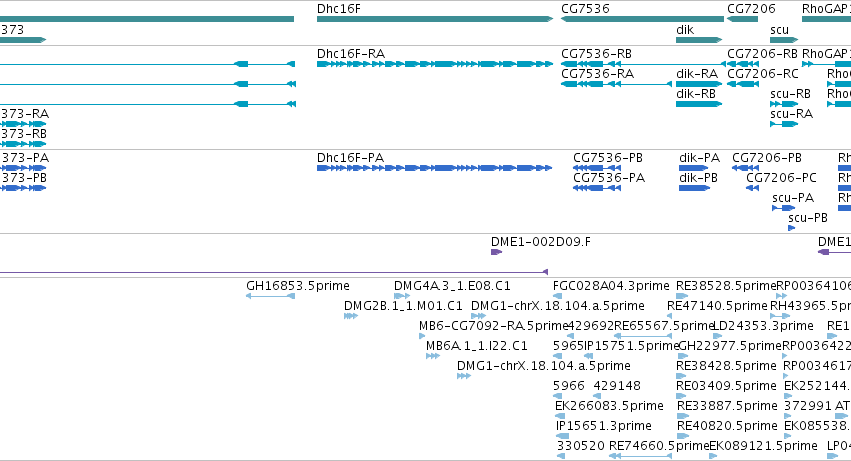Click the DMG4A.3_1.E08.C1 EST label
851x461 pixels.
452,286
